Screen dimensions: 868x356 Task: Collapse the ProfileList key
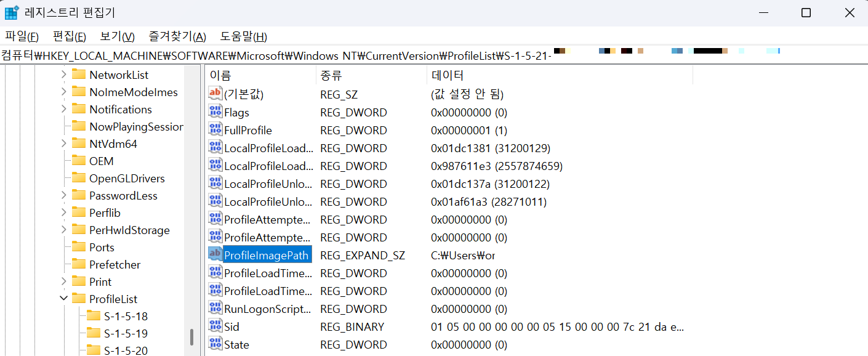coord(63,299)
